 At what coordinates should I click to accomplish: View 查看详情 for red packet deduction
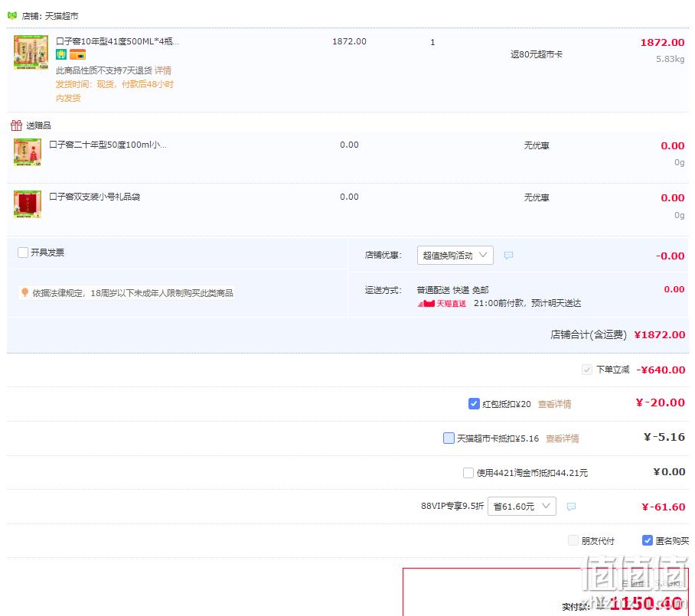coord(554,404)
